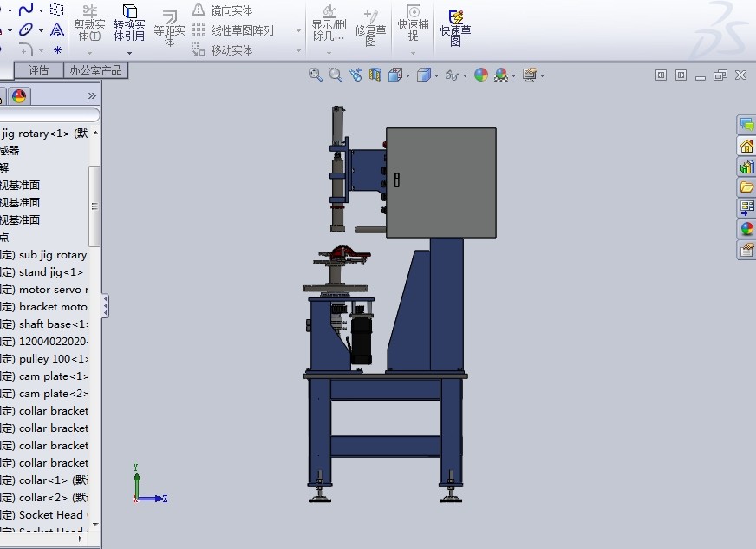Open dropdown beside 线性草图阵列
Image resolution: width=756 pixels, height=549 pixels.
point(298,31)
